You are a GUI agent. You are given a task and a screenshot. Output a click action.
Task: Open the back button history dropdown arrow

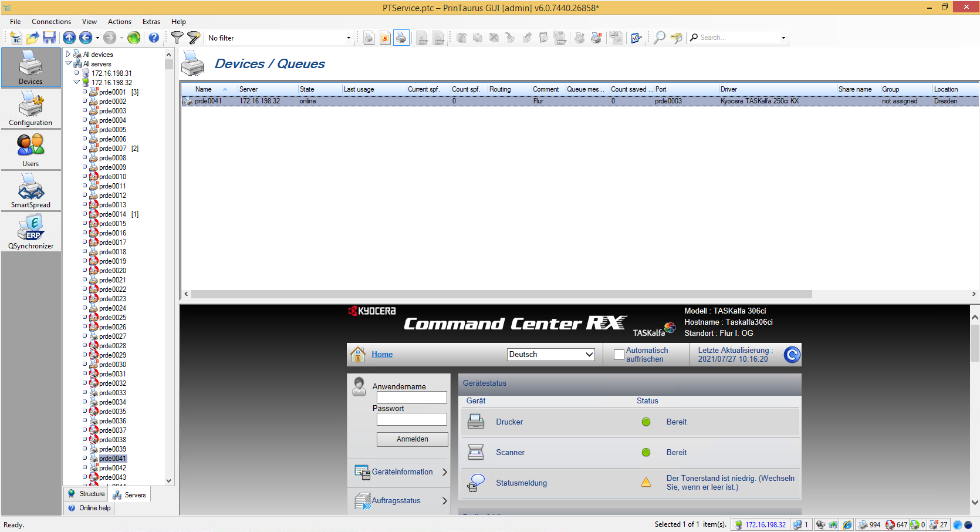97,38
